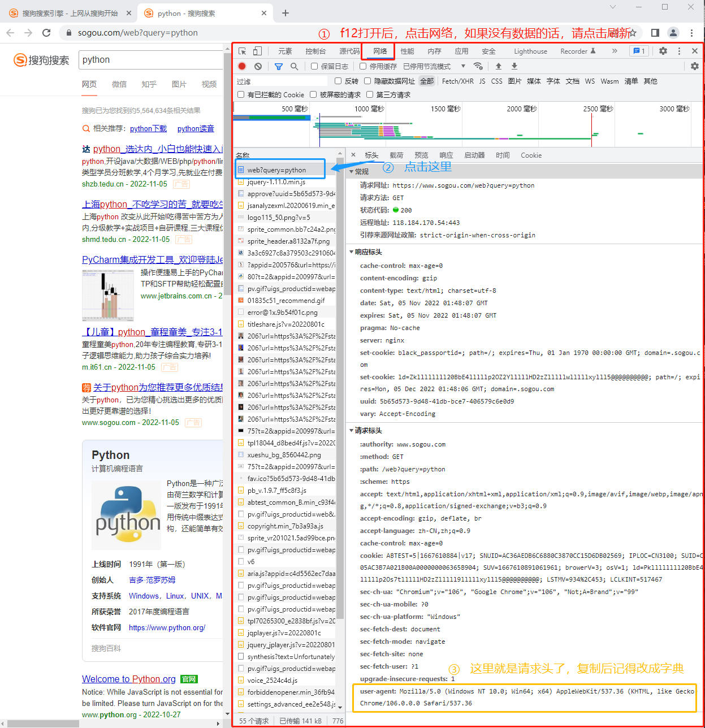This screenshot has width=705, height=728.
Task: Select the inspect element picker icon
Action: tap(243, 51)
